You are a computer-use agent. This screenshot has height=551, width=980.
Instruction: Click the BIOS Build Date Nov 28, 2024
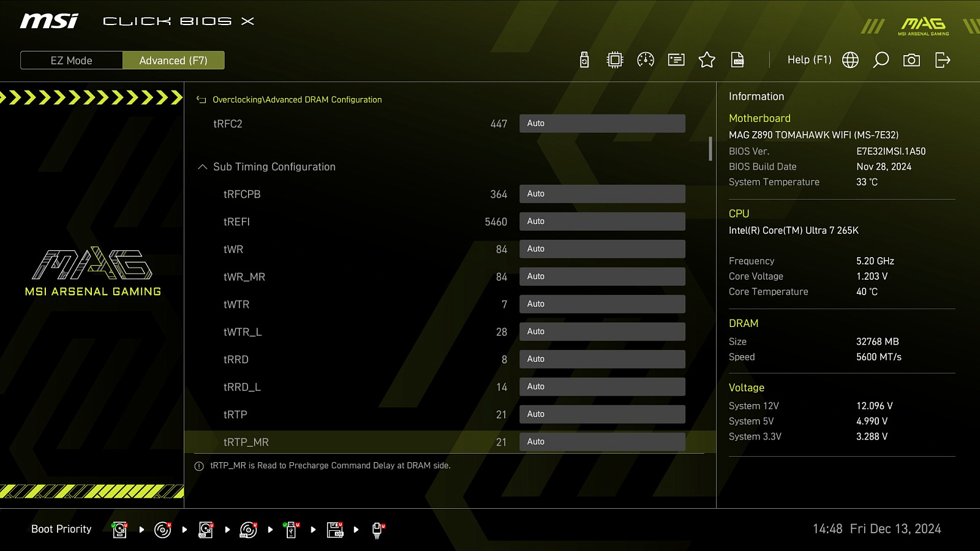click(x=884, y=167)
